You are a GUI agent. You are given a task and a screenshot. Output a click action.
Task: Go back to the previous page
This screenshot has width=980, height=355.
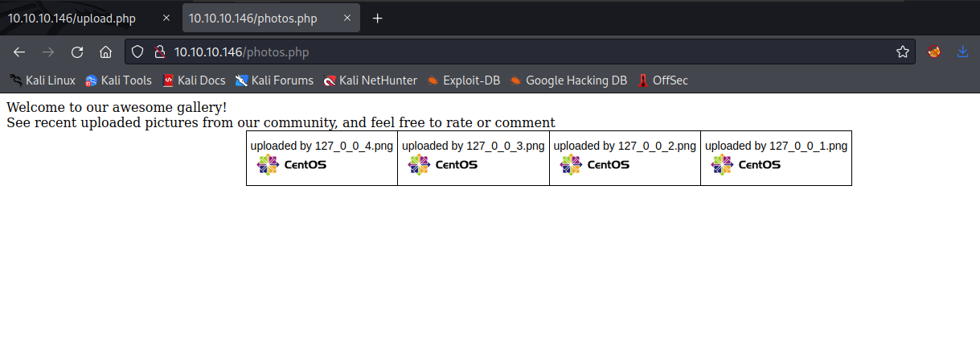point(19,52)
